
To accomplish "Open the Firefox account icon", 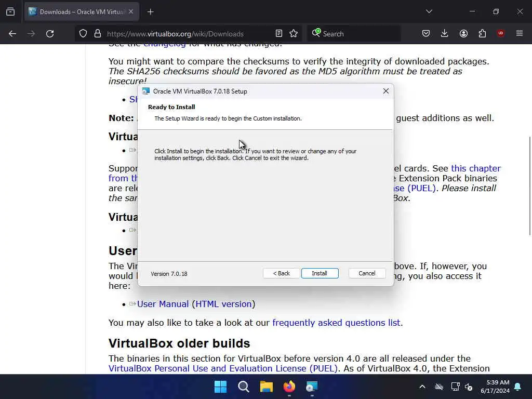I will point(463,33).
